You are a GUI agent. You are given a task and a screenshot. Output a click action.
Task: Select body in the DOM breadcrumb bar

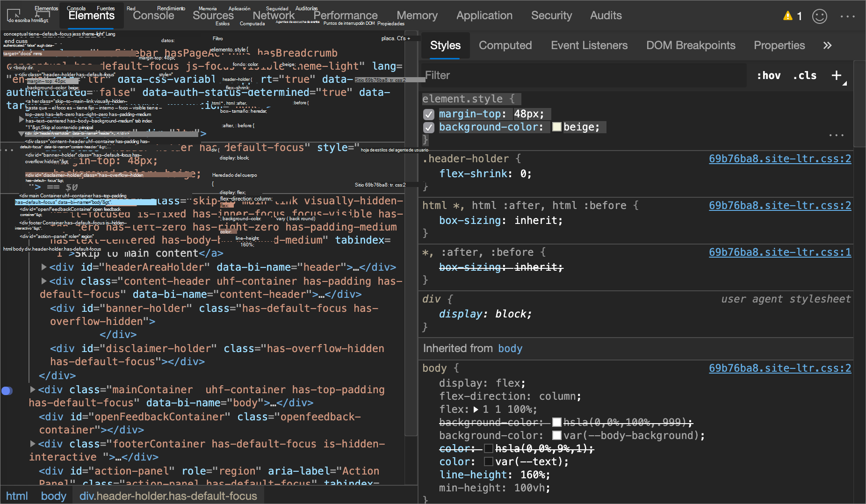click(53, 496)
